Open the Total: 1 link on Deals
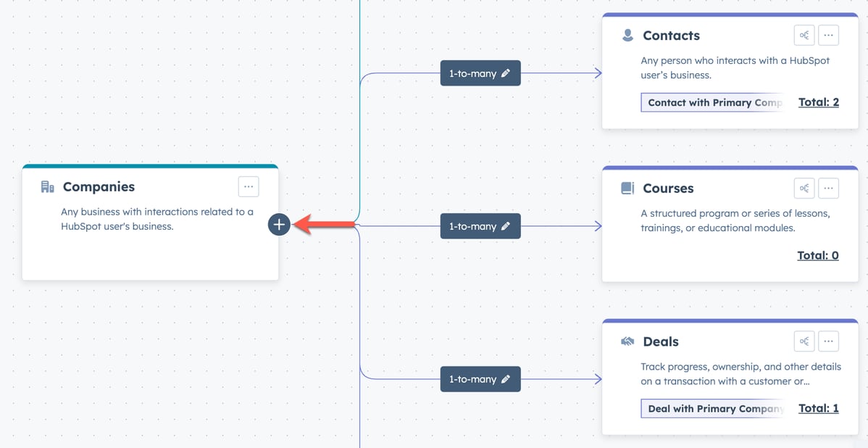 click(x=818, y=407)
